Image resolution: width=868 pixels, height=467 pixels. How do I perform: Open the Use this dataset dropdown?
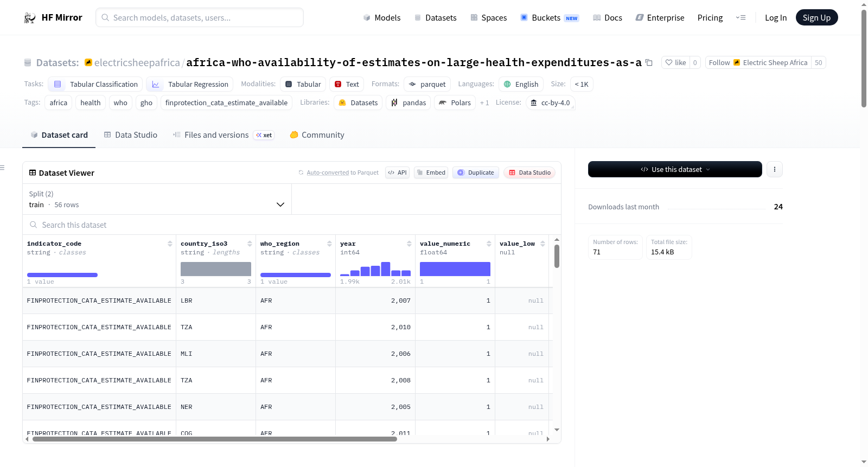pos(675,169)
